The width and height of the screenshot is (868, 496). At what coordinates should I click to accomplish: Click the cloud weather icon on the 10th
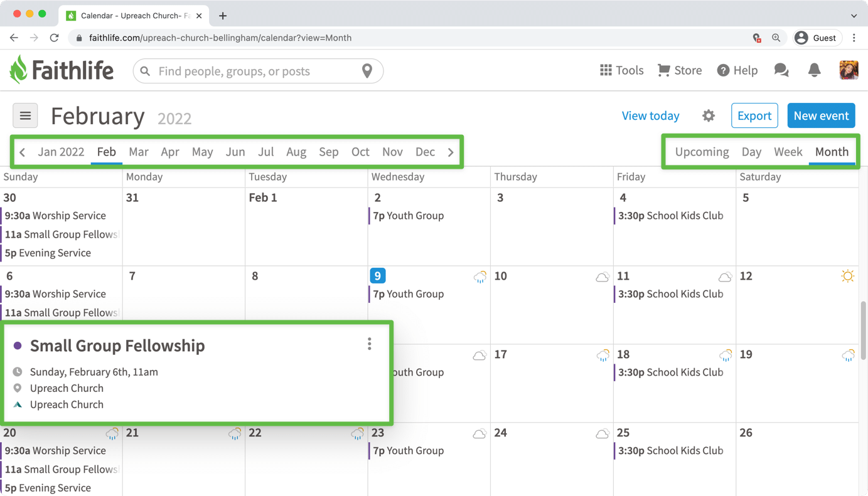603,277
